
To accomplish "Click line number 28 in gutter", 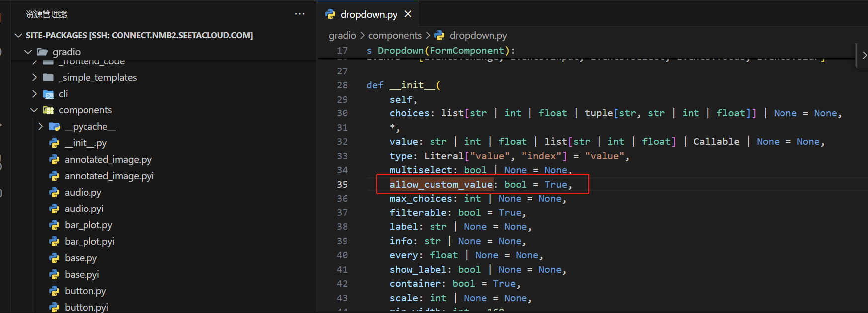I will [x=342, y=85].
